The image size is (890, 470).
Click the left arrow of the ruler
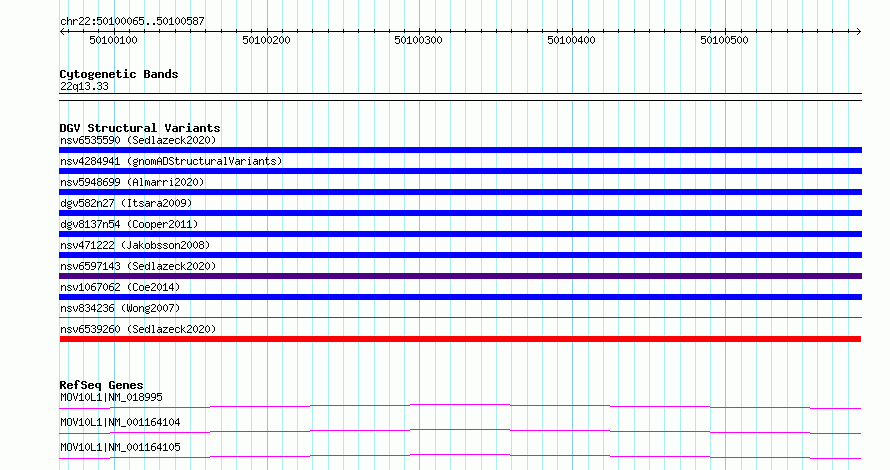point(62,32)
